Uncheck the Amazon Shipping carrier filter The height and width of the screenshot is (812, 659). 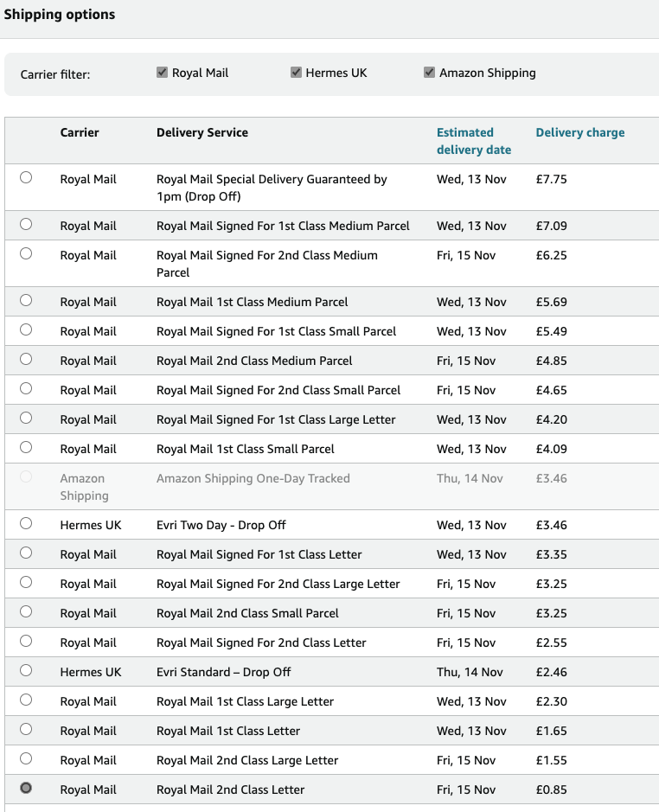point(429,73)
